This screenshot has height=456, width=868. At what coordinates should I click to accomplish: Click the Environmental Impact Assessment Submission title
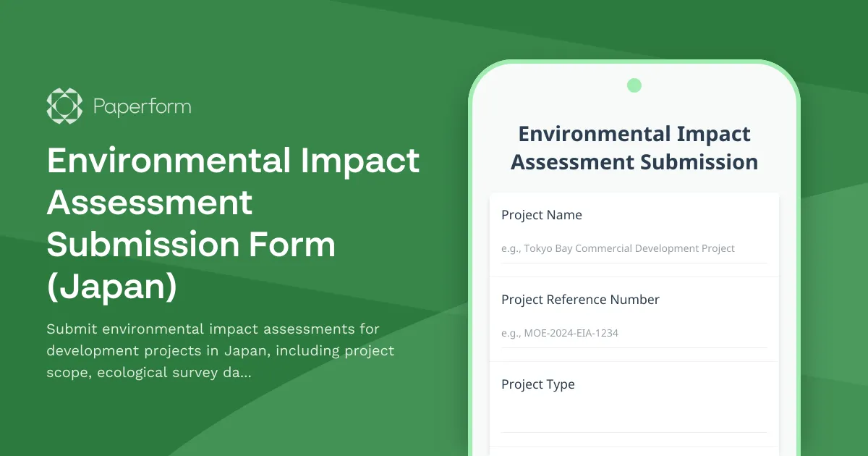pos(634,148)
